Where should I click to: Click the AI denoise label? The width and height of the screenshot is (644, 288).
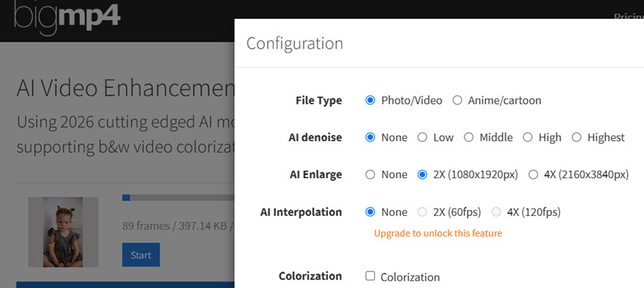point(315,137)
